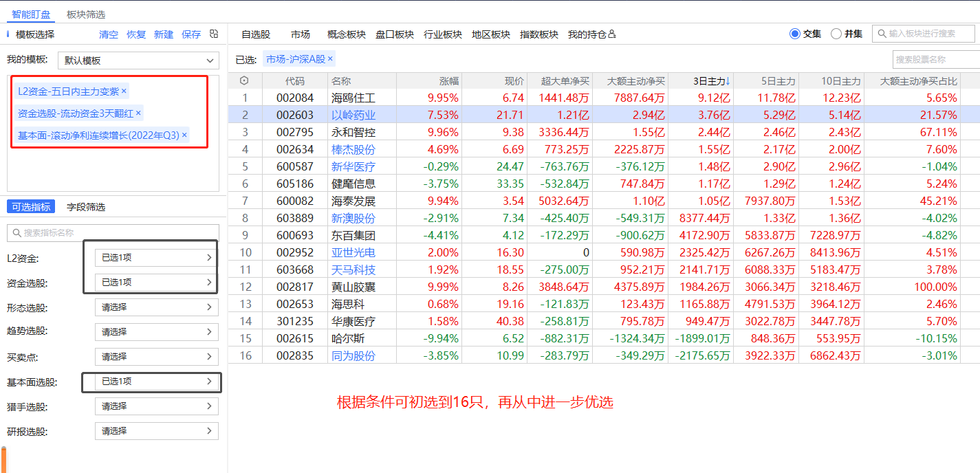Image resolution: width=980 pixels, height=473 pixels.
Task: Expand the L2资金 selection box
Action: pos(157,258)
